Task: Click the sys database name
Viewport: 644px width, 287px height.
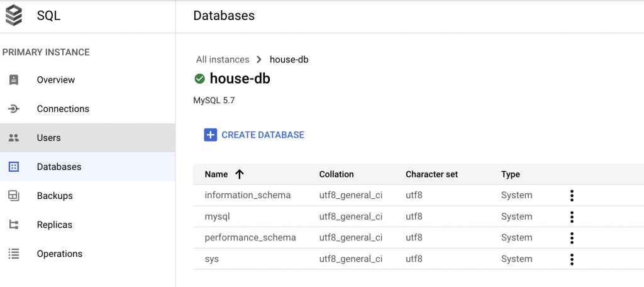Action: (x=211, y=259)
